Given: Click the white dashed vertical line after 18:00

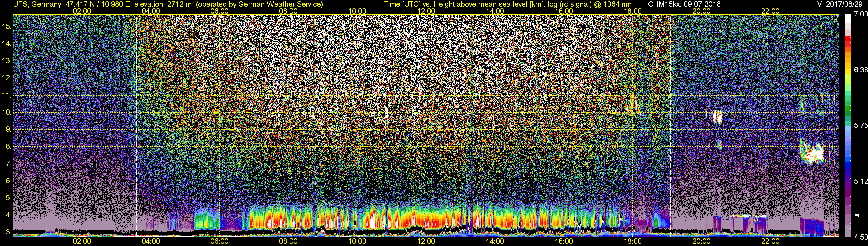Looking at the screenshot, I should (671, 126).
